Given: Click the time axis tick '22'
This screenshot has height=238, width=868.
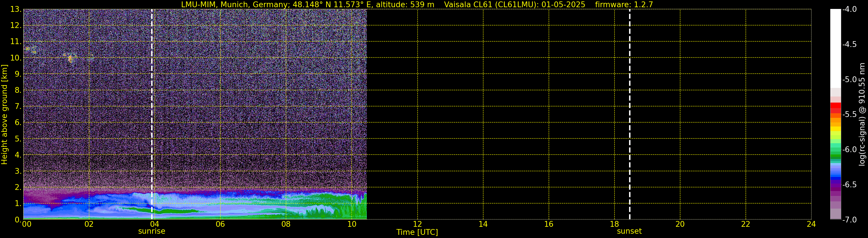Looking at the screenshot, I should (746, 224).
